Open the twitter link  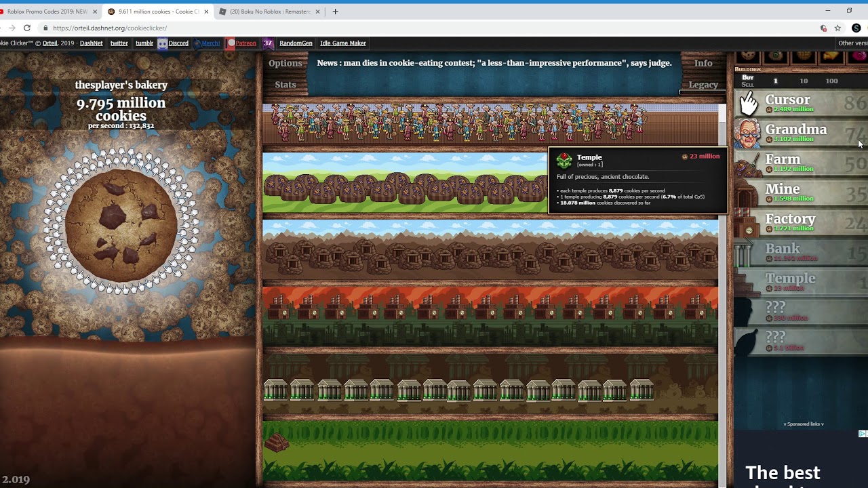(x=119, y=43)
